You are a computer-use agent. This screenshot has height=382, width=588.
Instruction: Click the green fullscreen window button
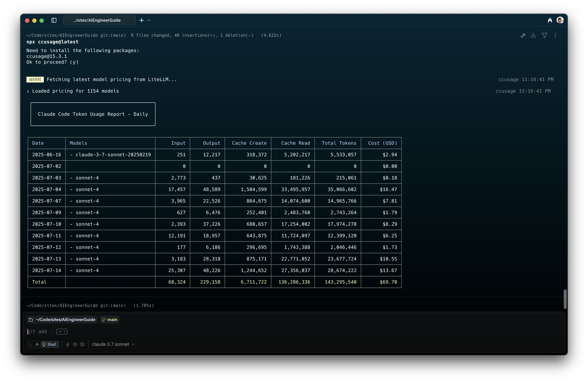[x=41, y=20]
